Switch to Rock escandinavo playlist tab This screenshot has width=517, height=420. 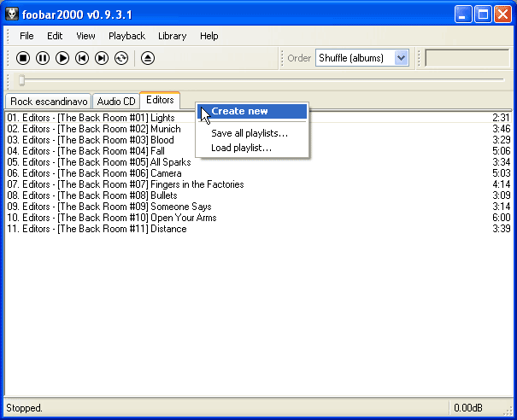click(x=49, y=101)
